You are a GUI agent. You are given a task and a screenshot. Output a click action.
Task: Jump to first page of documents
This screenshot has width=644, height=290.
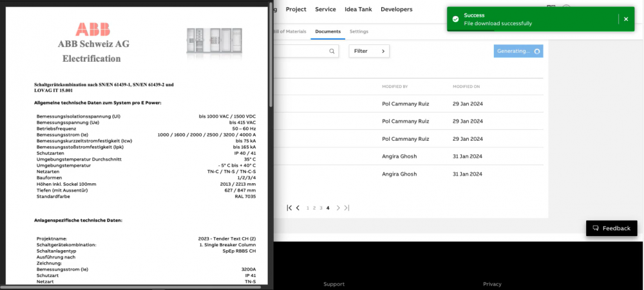[290, 208]
